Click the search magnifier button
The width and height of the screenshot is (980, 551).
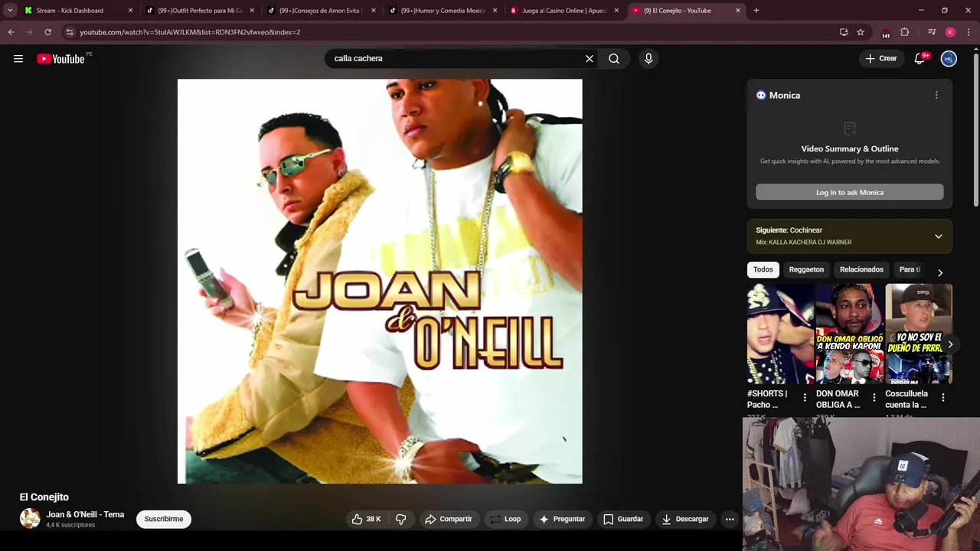click(x=614, y=59)
